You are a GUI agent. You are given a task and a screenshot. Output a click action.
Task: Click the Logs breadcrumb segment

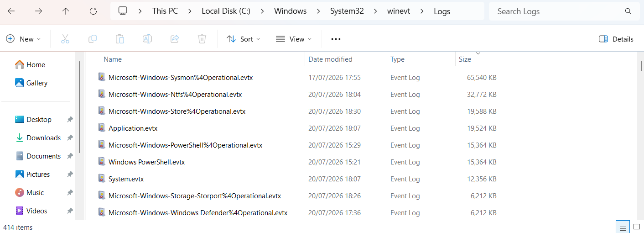pos(442,11)
